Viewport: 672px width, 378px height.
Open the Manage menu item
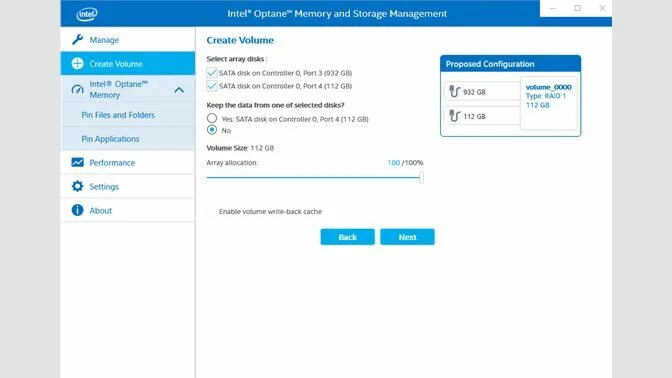(128, 39)
